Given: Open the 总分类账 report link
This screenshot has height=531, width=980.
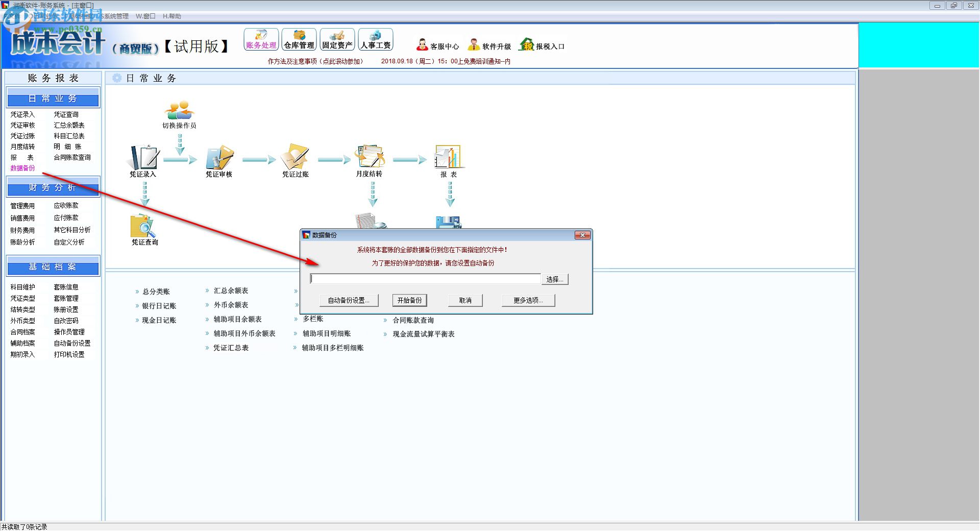Looking at the screenshot, I should coord(156,292).
